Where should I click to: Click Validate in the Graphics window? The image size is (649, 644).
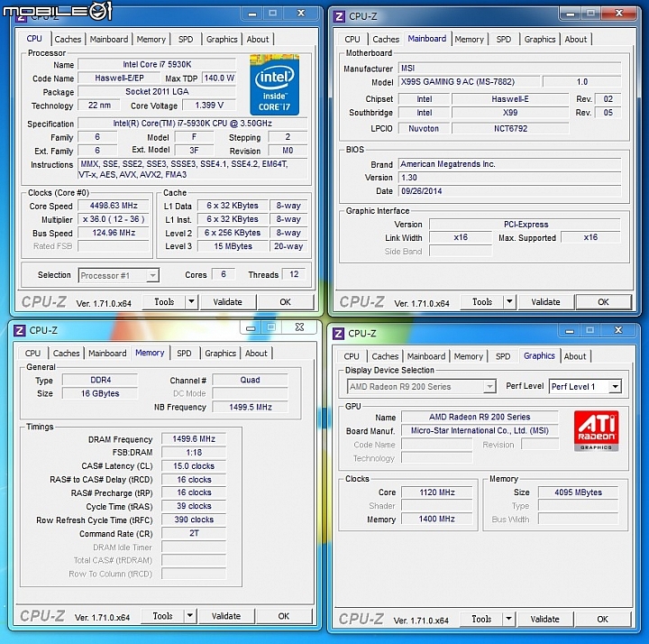(544, 619)
